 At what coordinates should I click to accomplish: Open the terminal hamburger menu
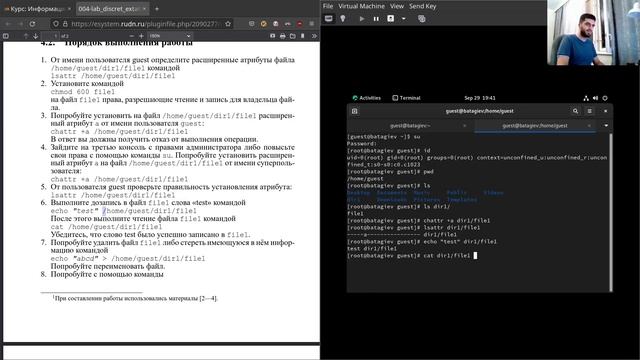click(x=589, y=111)
